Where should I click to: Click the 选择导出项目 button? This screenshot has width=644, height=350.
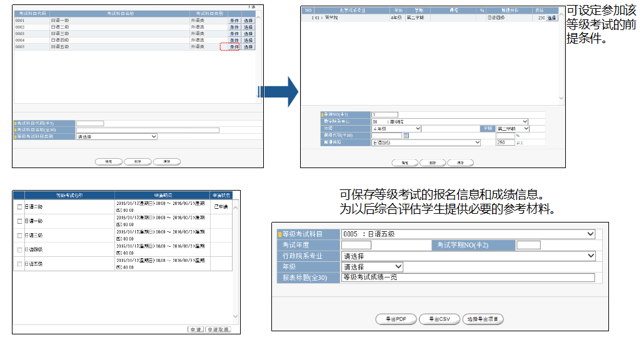click(484, 319)
